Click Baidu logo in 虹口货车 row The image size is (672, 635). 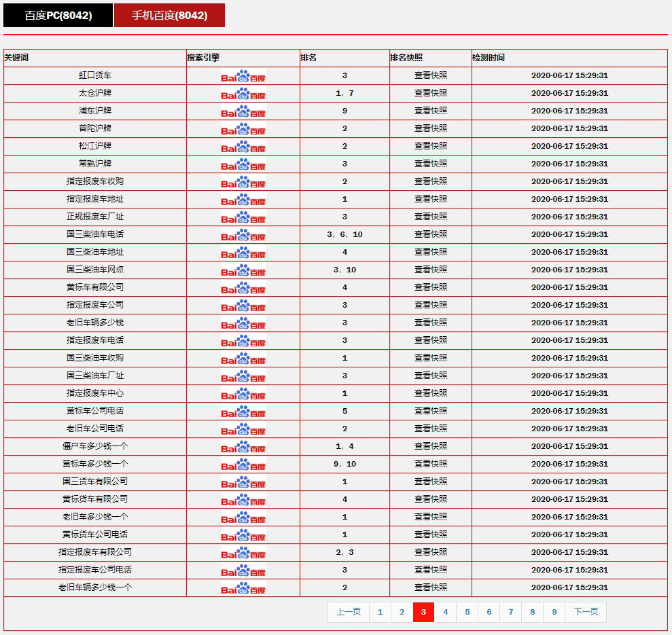243,76
